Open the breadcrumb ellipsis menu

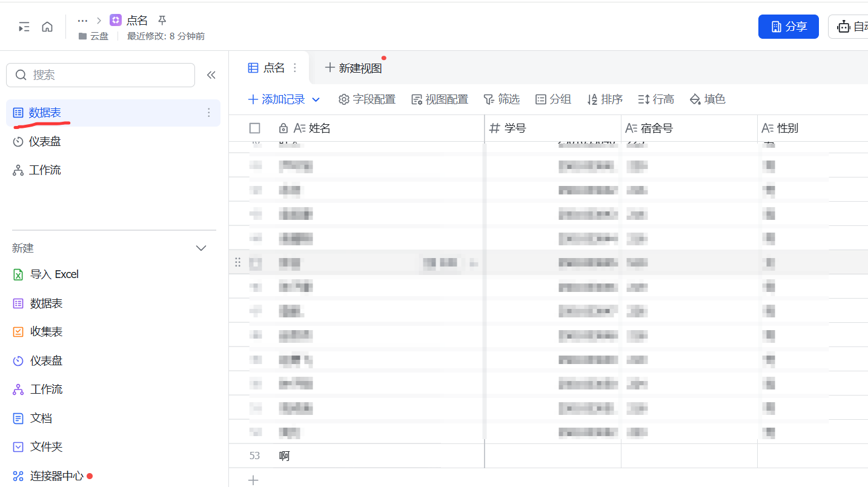coord(82,20)
